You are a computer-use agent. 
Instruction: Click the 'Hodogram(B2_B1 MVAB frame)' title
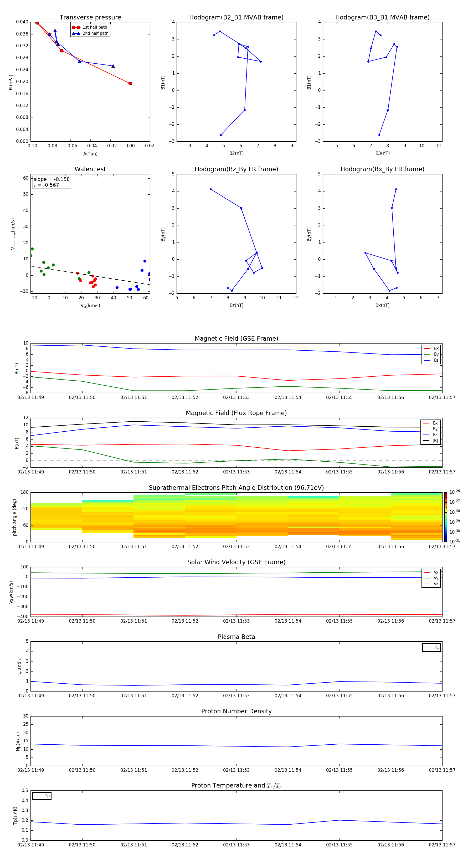[236, 18]
